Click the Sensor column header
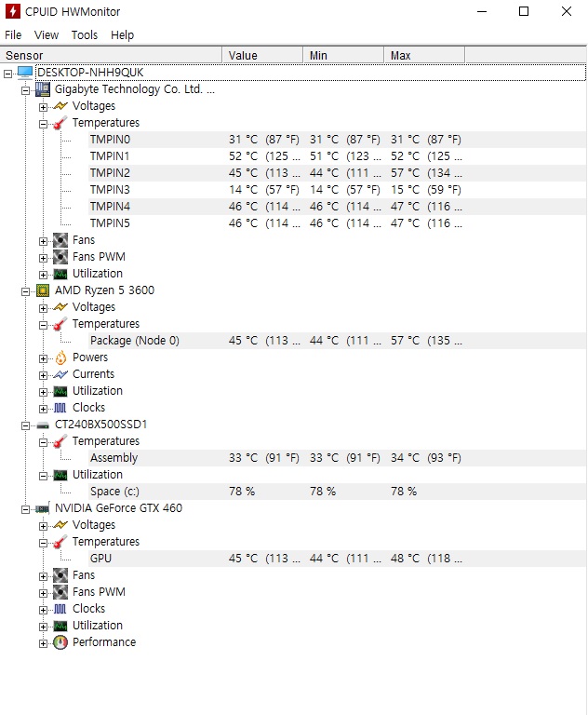This screenshot has width=588, height=715. 112,55
